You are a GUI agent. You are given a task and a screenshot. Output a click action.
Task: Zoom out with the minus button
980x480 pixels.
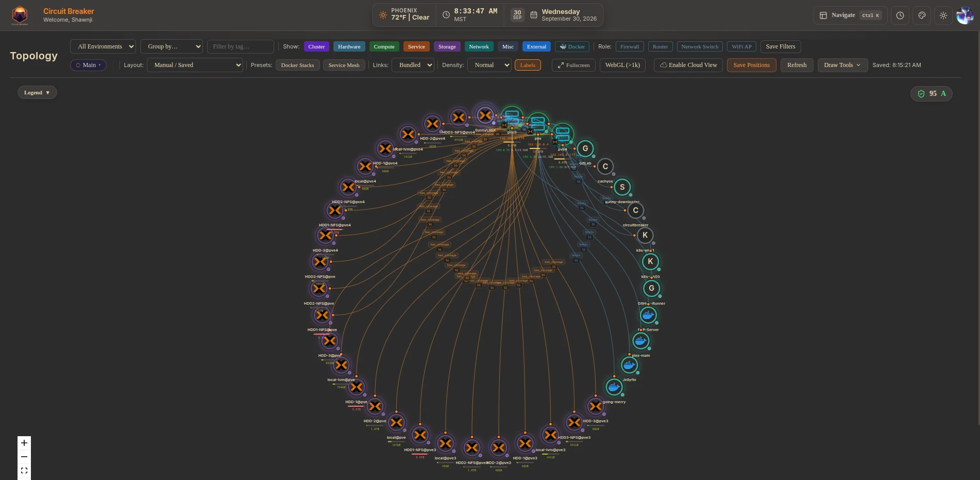click(24, 457)
